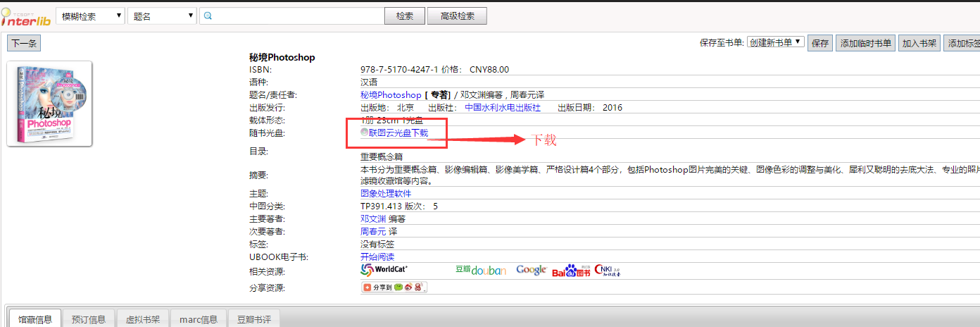Image resolution: width=980 pixels, height=327 pixels.
Task: Click the 高级检索 button
Action: (x=457, y=16)
